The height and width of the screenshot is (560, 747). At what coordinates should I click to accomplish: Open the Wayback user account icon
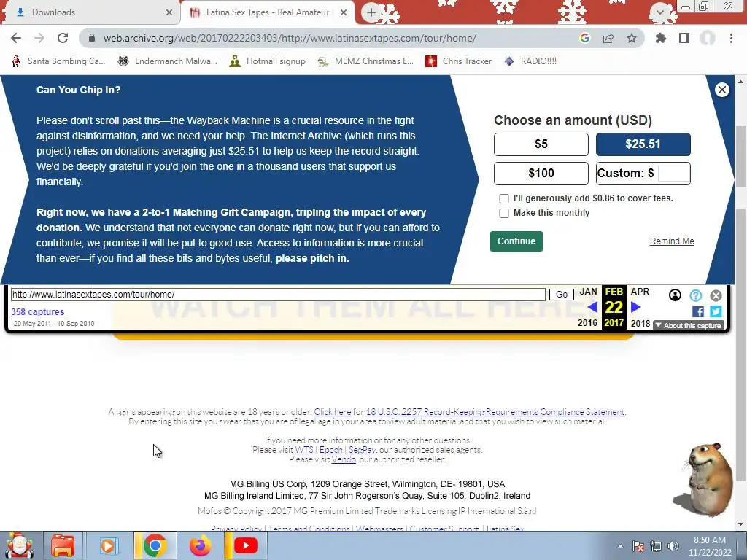(675, 295)
